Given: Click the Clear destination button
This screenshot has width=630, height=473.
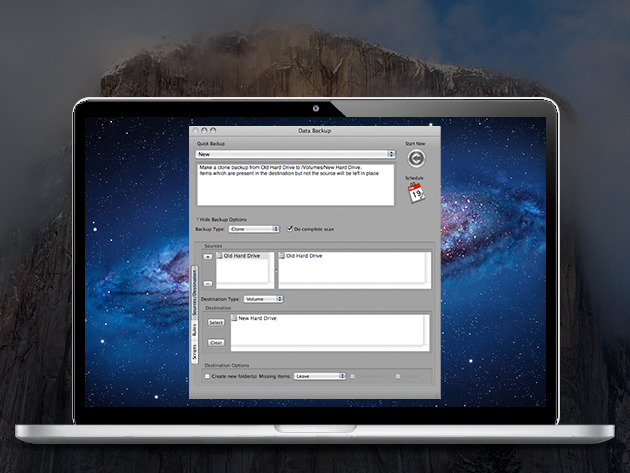Looking at the screenshot, I should (x=215, y=342).
